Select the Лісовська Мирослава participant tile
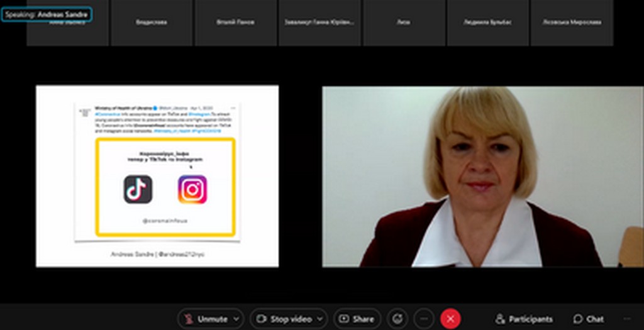 572,23
